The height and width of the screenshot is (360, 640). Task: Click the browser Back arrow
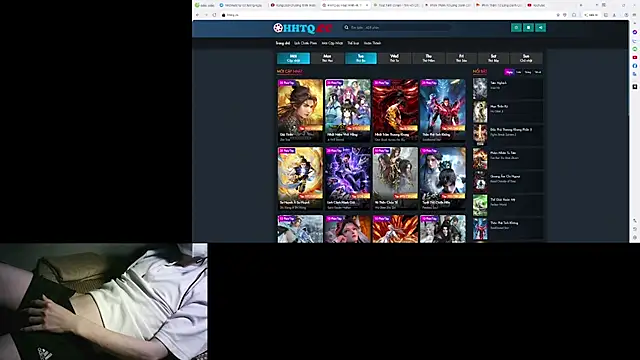[x=198, y=15]
